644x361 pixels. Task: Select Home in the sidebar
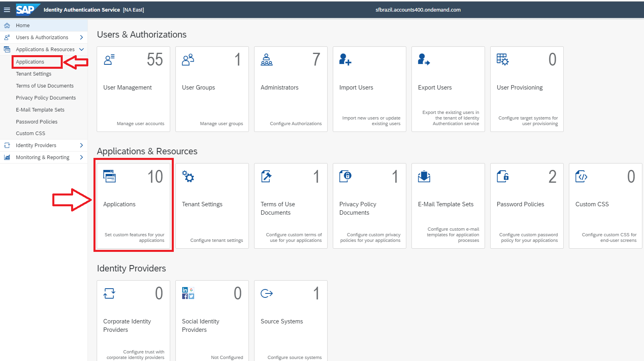pos(23,25)
